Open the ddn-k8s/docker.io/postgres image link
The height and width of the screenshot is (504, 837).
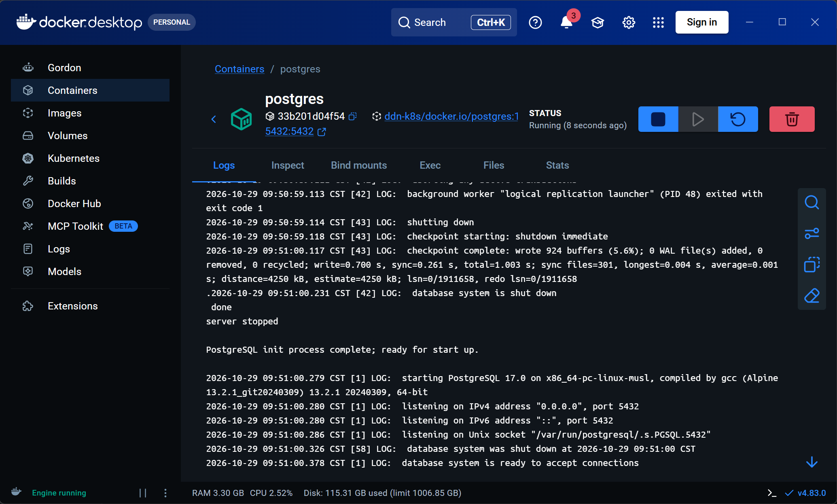point(451,116)
